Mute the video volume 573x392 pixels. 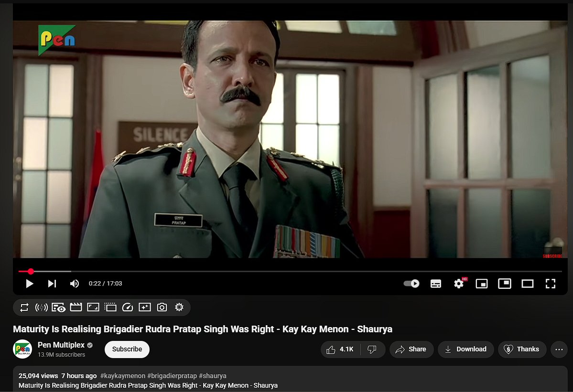tap(74, 284)
